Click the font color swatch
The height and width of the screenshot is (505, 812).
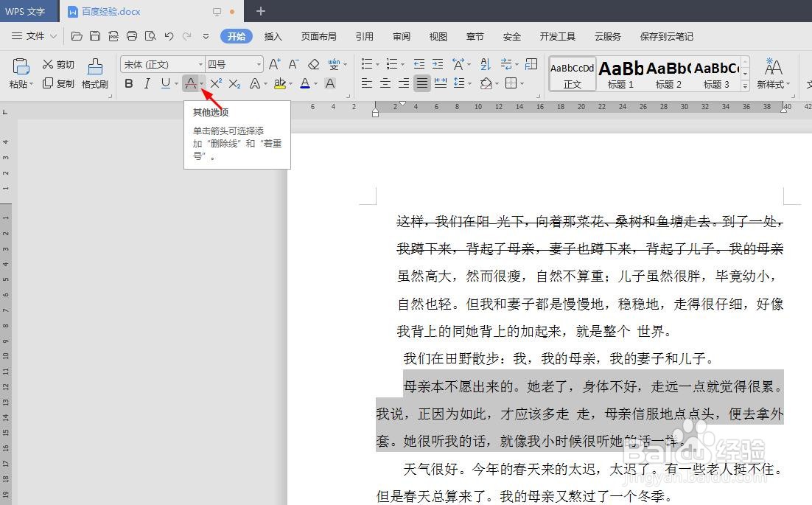305,83
